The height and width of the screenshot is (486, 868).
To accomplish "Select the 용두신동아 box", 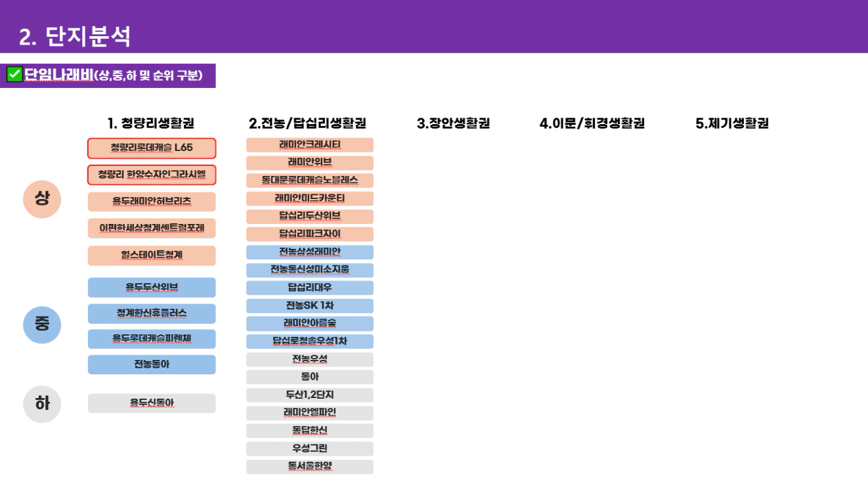I will pos(152,403).
